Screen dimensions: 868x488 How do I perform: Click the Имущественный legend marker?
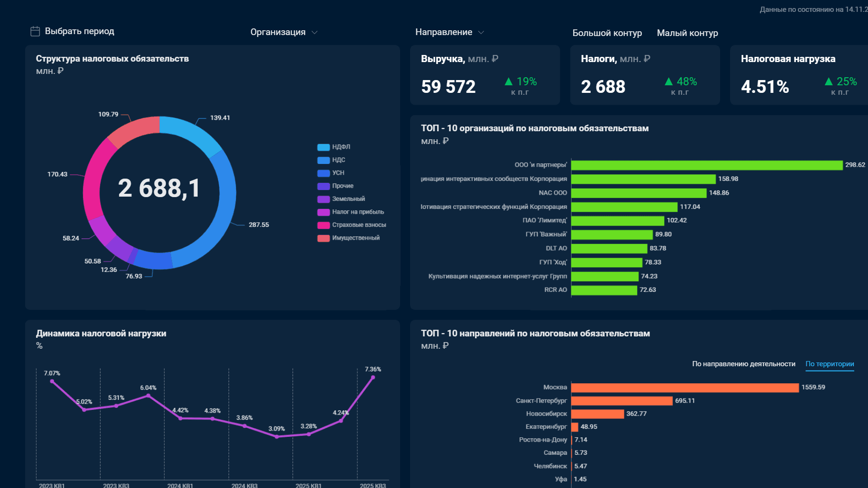click(323, 238)
